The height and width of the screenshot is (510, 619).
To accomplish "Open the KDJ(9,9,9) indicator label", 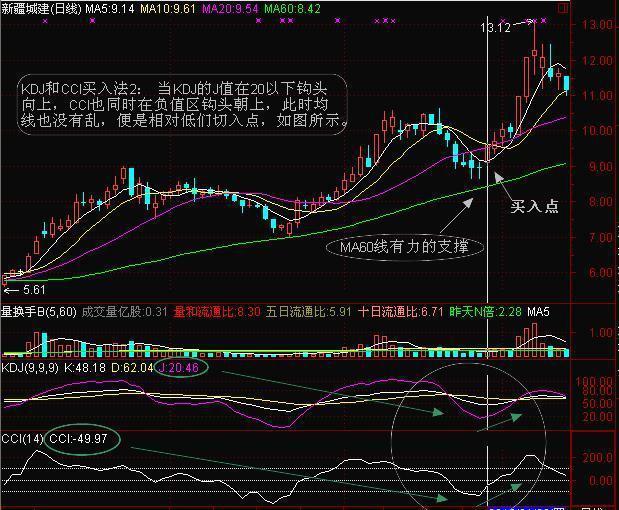I will click(30, 368).
